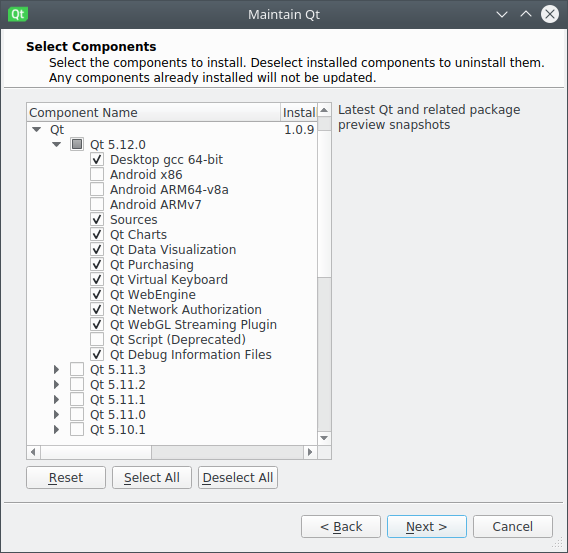Image resolution: width=568 pixels, height=553 pixels.
Task: Uncheck Qt Charts component
Action: (x=97, y=234)
